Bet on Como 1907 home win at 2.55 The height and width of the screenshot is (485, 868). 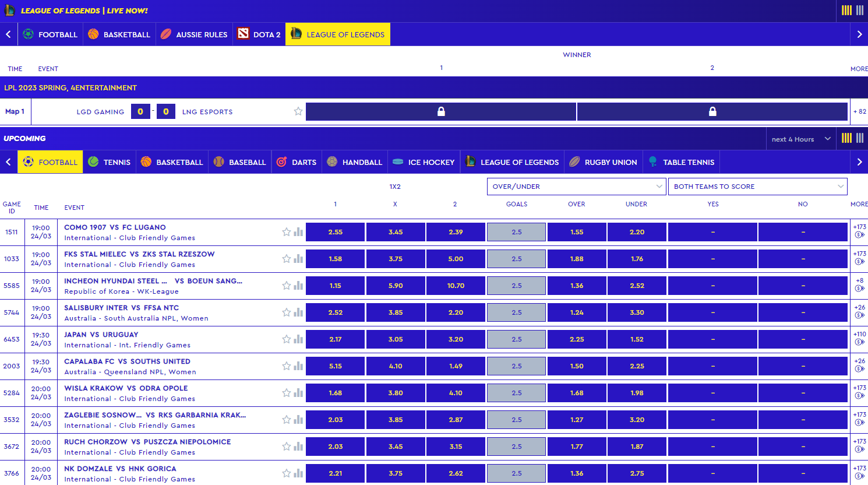coord(335,232)
